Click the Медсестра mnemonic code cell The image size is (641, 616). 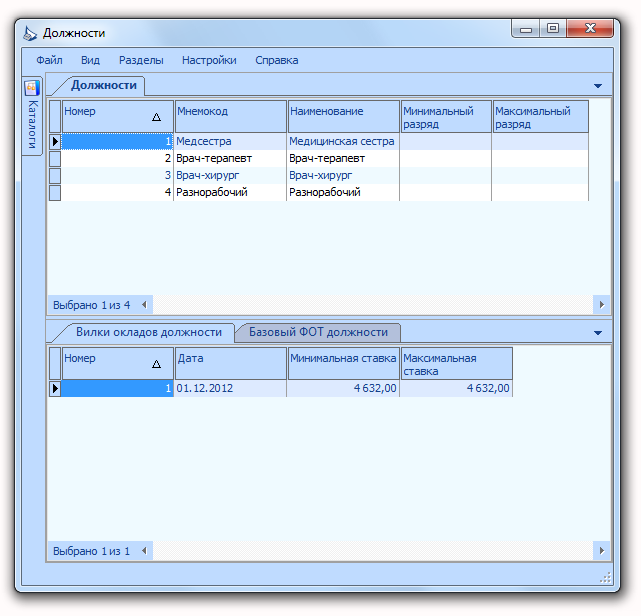230,141
